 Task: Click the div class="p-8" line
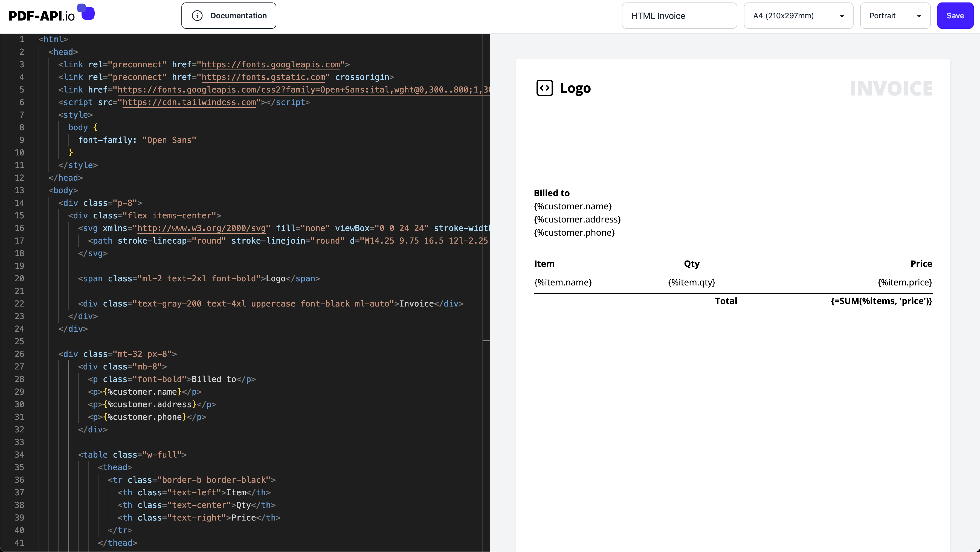(100, 203)
